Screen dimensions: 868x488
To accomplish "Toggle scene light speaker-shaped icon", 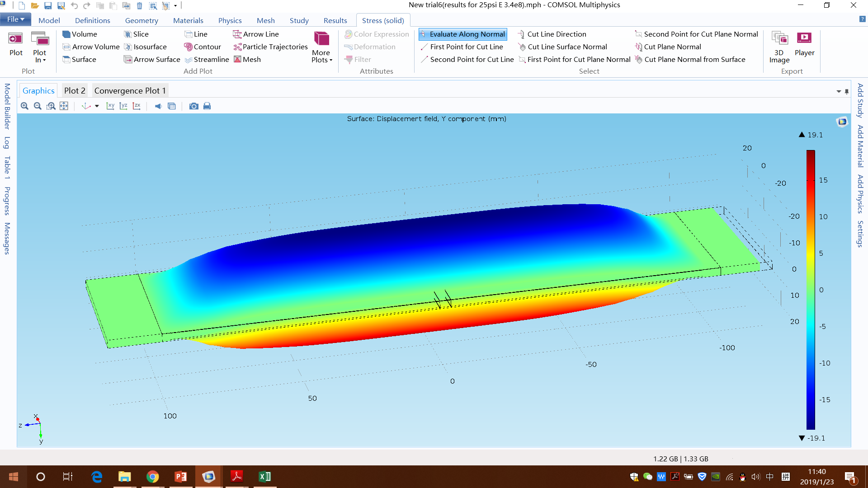I will [x=158, y=106].
